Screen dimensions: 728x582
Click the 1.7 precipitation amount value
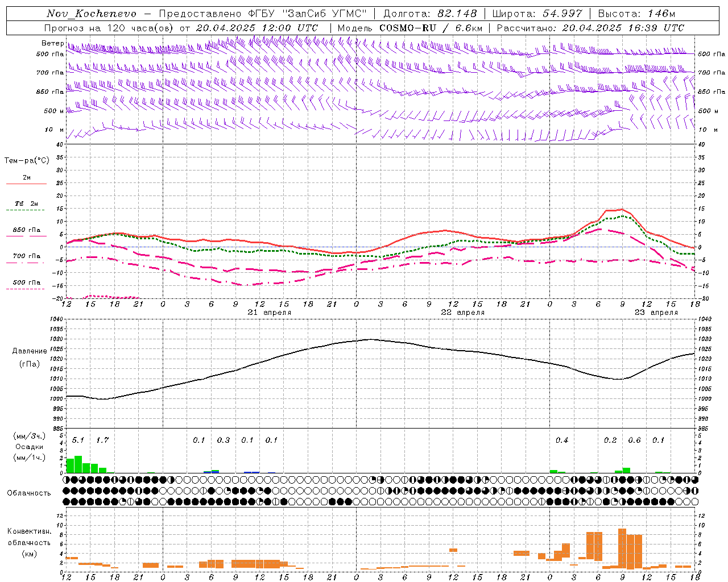(x=102, y=440)
